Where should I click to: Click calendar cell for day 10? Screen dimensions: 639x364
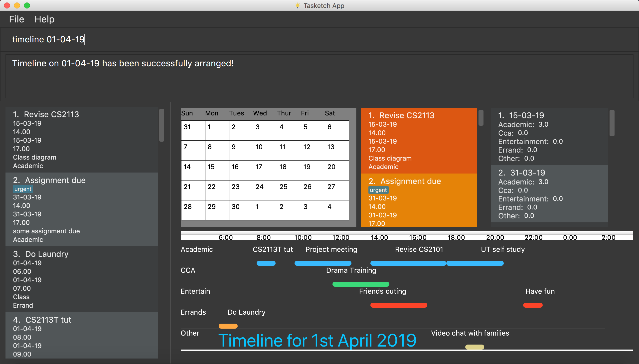(x=265, y=150)
